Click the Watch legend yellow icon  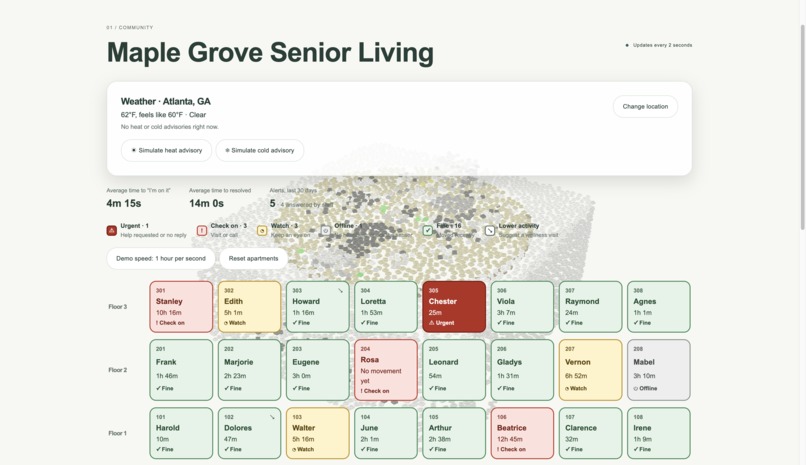262,231
